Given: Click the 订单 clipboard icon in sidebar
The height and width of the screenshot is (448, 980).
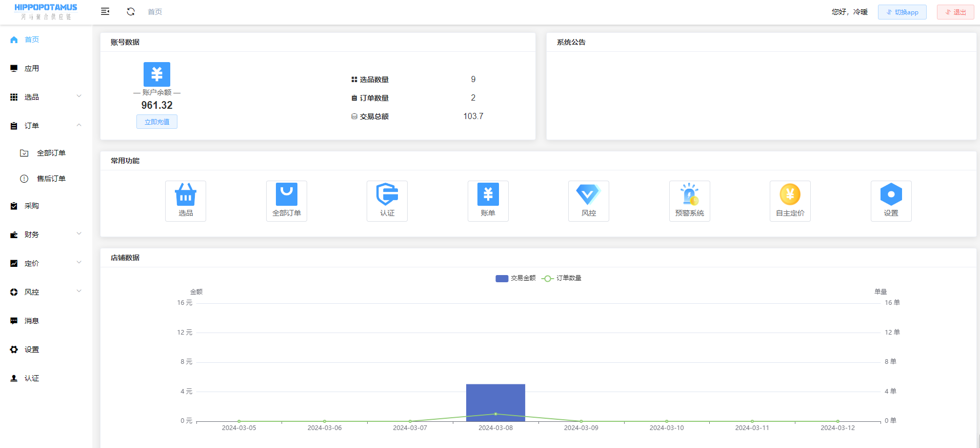Looking at the screenshot, I should tap(14, 126).
